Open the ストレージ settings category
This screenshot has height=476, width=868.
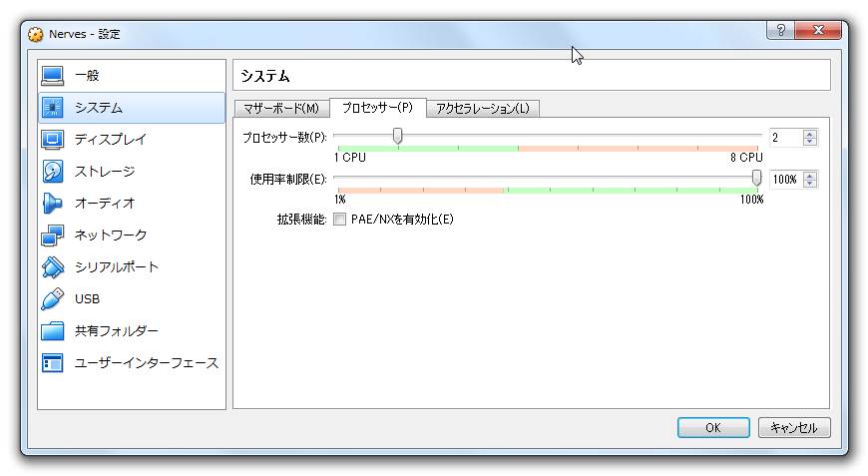[132, 172]
